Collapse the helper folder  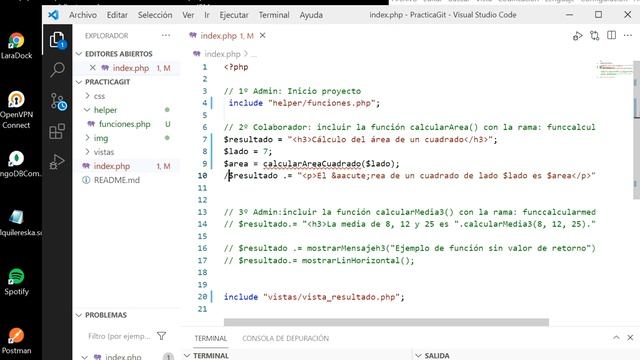click(x=87, y=110)
